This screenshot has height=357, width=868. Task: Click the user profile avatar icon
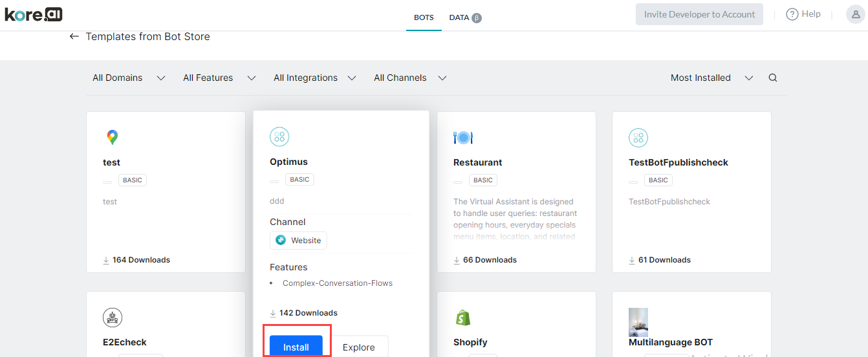(x=856, y=14)
